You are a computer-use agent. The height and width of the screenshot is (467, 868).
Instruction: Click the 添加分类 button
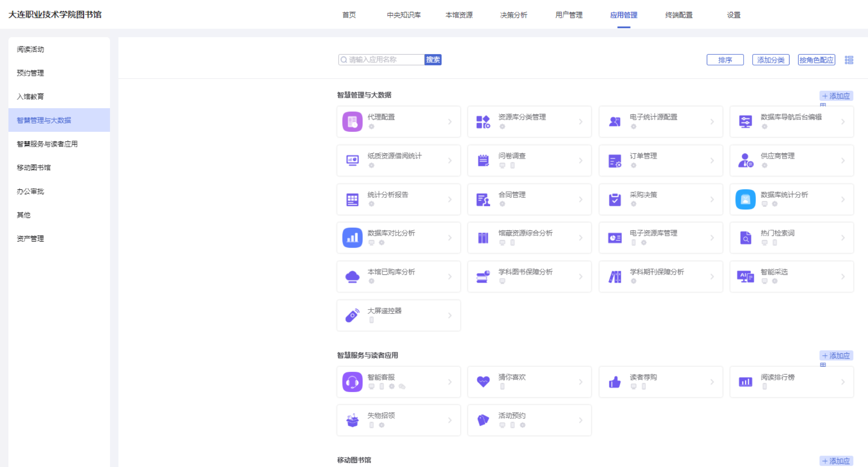(x=770, y=60)
